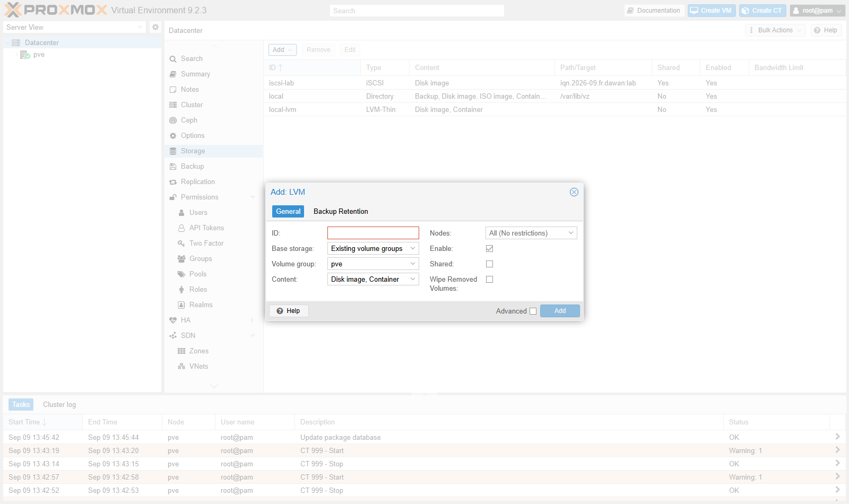
Task: Click the Storage database icon
Action: [173, 151]
